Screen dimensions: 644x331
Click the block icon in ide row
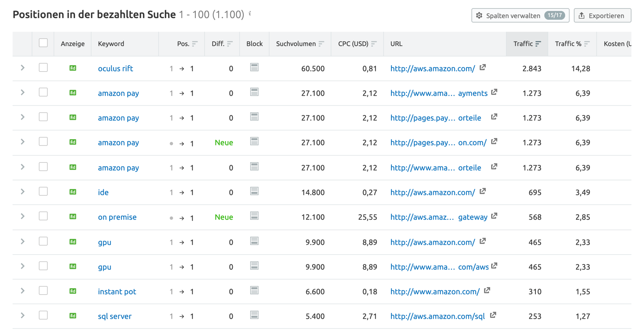(254, 191)
